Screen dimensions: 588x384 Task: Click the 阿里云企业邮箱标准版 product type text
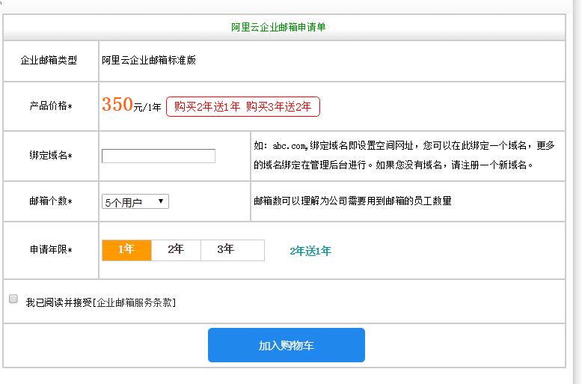pos(149,60)
